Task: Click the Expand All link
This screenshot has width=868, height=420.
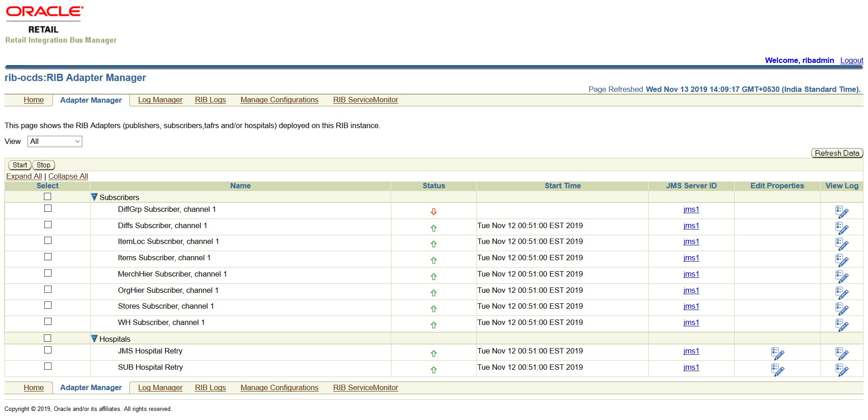Action: pyautogui.click(x=24, y=176)
